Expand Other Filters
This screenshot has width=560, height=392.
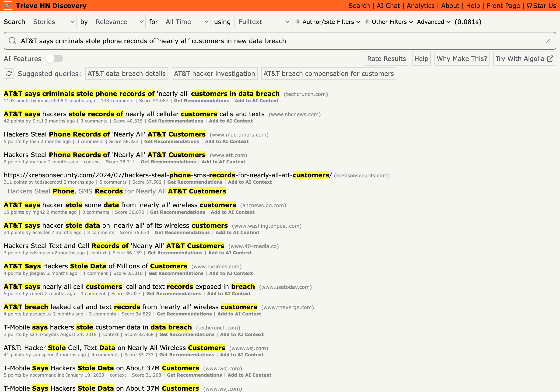pos(389,22)
